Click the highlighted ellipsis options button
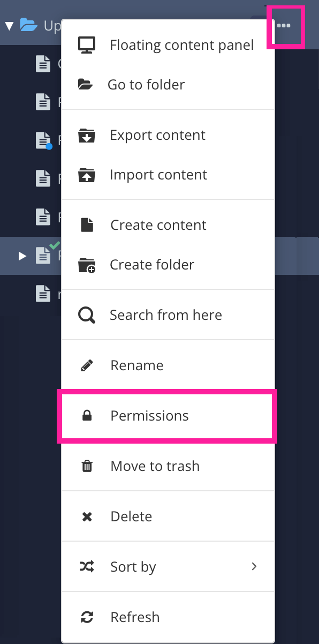The width and height of the screenshot is (319, 644). (x=285, y=25)
